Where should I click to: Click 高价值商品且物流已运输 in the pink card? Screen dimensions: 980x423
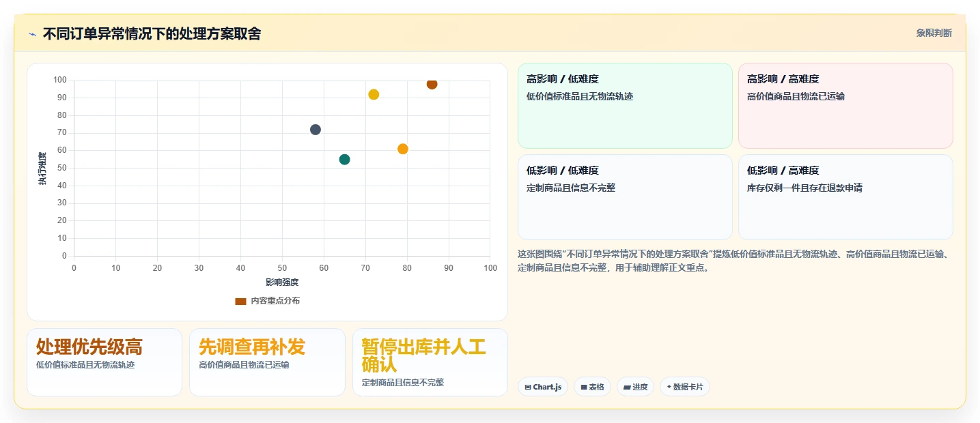tap(796, 96)
